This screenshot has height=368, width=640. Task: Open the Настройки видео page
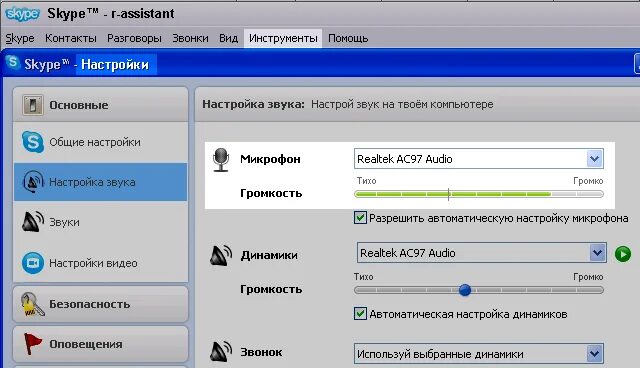[101, 263]
